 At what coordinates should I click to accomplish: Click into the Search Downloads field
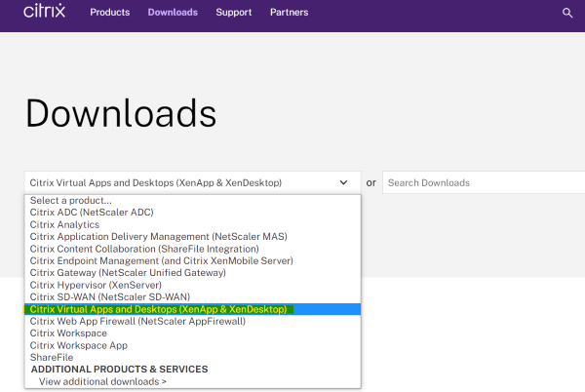coord(484,182)
